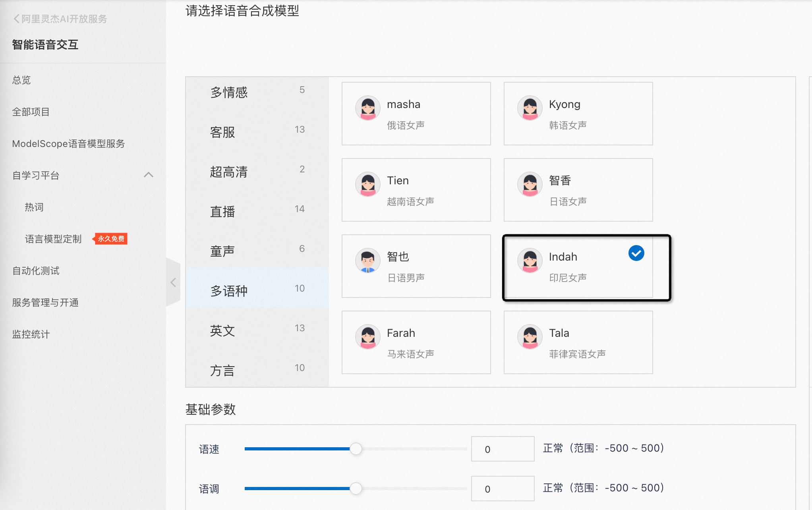
Task: Toggle the blue checkmark on Indah
Action: pyautogui.click(x=636, y=253)
